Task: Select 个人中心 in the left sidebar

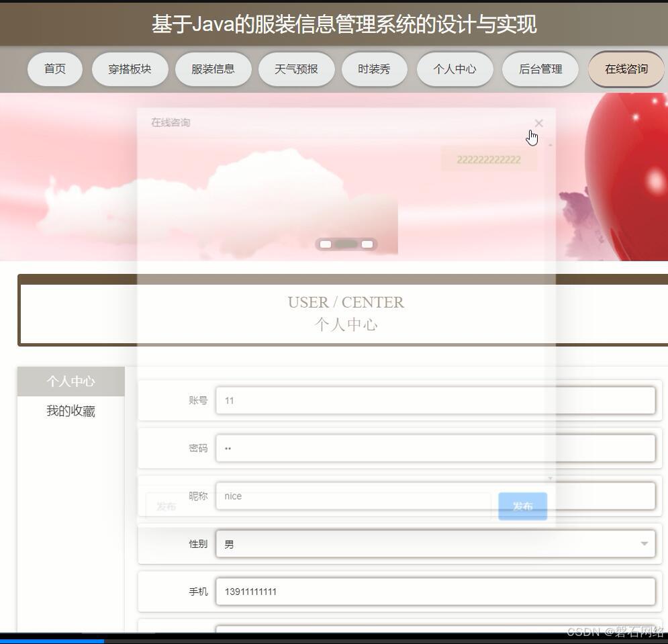Action: [70, 381]
